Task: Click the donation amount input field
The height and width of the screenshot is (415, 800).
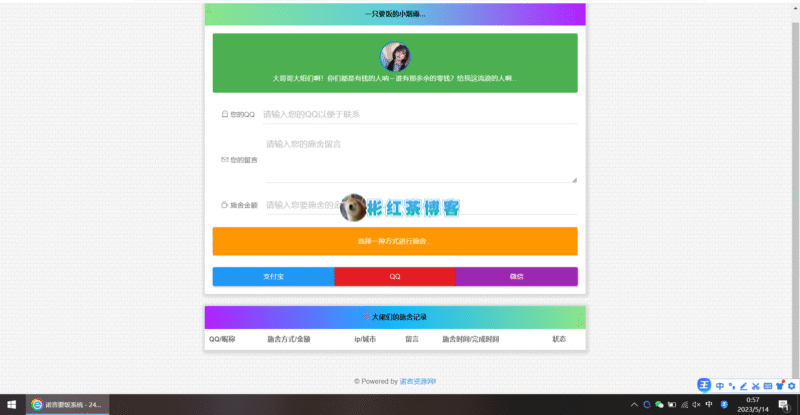Action: [421, 205]
